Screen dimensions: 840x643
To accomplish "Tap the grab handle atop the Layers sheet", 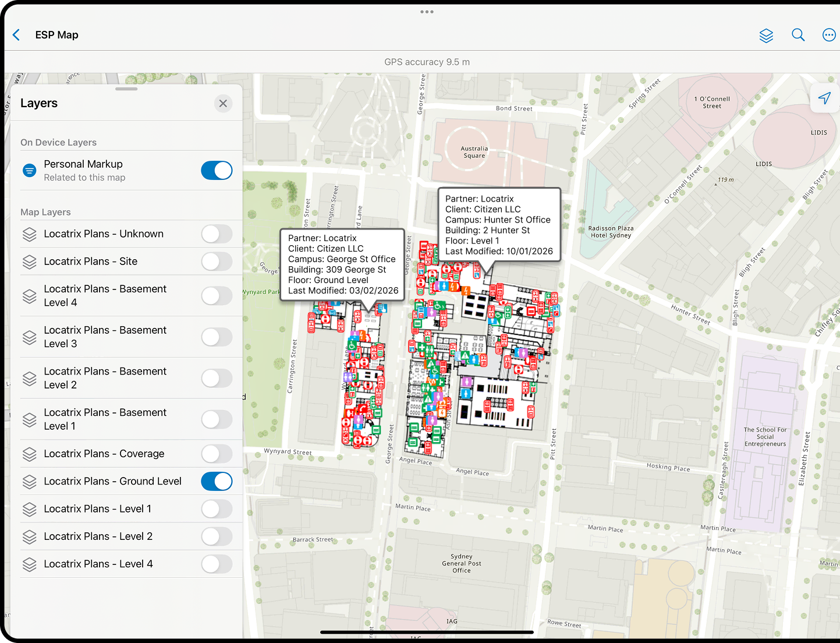I will (x=126, y=89).
